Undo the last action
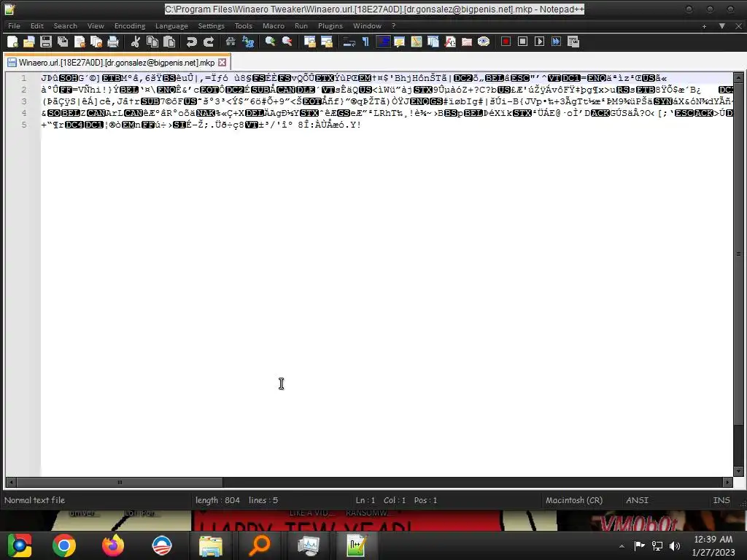This screenshot has height=560, width=747. click(x=192, y=42)
